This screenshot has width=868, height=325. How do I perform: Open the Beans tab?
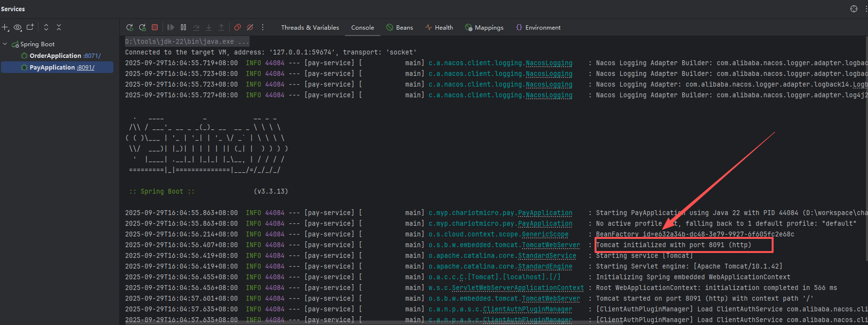399,28
